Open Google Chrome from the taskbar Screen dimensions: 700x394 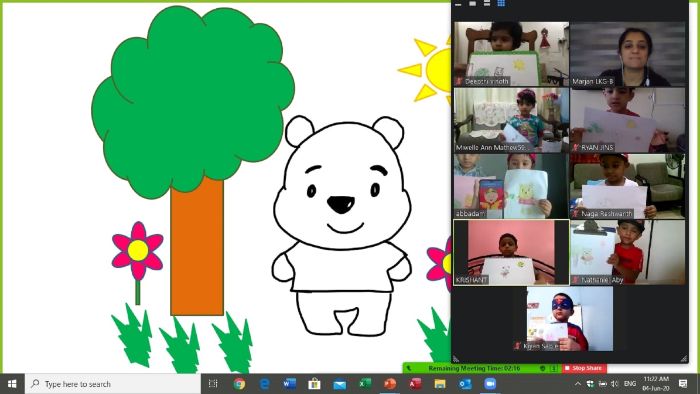tap(239, 384)
